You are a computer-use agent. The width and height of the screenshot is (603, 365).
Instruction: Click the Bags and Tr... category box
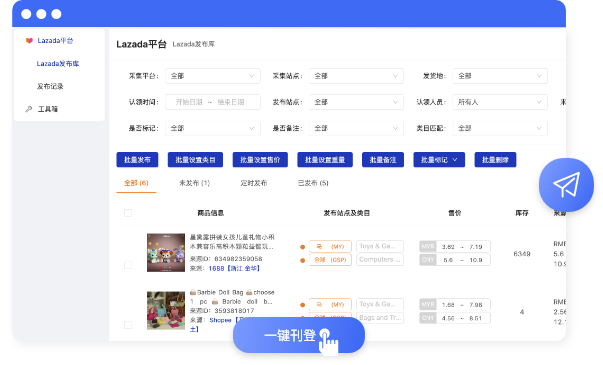pyautogui.click(x=380, y=318)
